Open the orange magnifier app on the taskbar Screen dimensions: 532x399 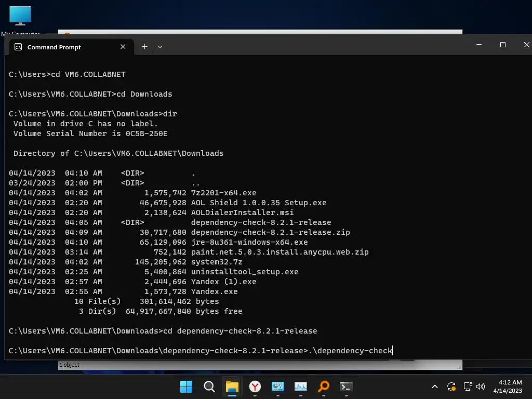[323, 387]
